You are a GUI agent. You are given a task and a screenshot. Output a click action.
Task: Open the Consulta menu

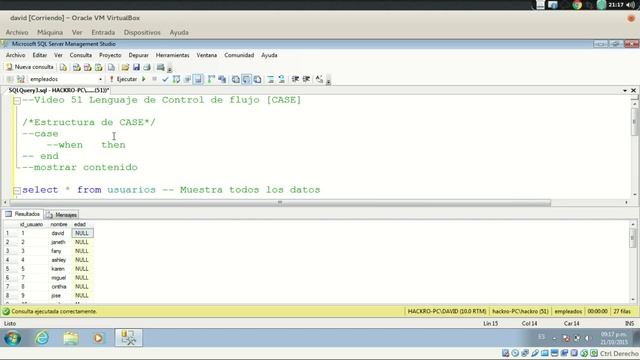point(81,55)
